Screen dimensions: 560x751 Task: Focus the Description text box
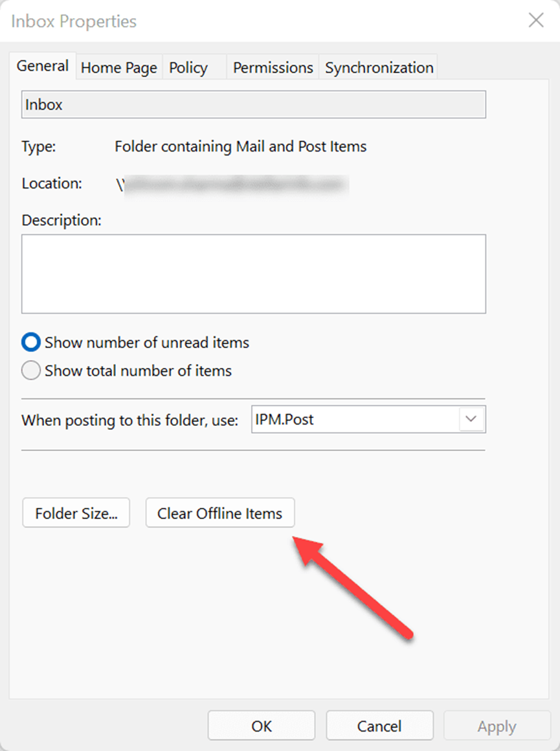[254, 274]
